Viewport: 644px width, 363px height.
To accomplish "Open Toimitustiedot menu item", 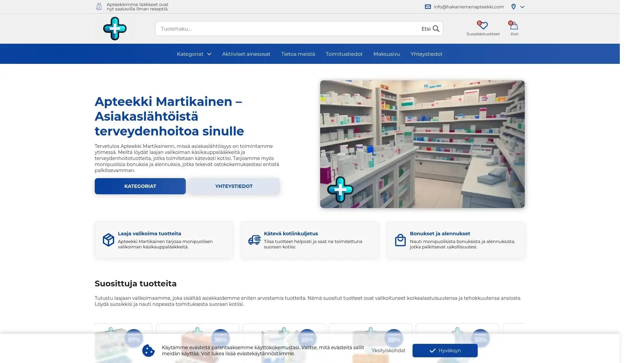I will (344, 54).
